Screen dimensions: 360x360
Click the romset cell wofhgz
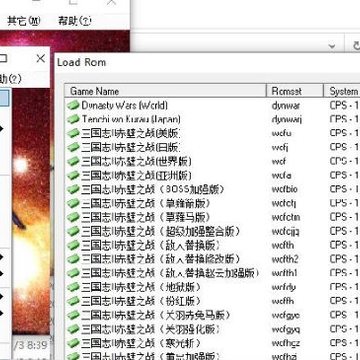tap(286, 344)
